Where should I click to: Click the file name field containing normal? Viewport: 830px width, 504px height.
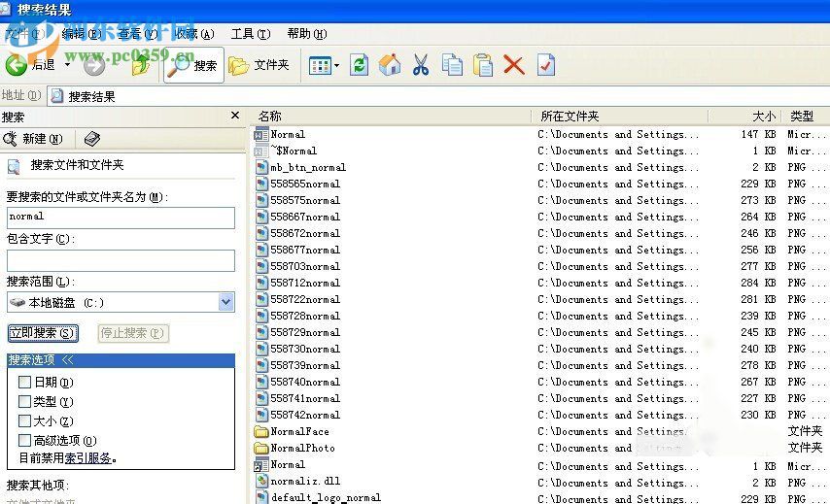[121, 218]
